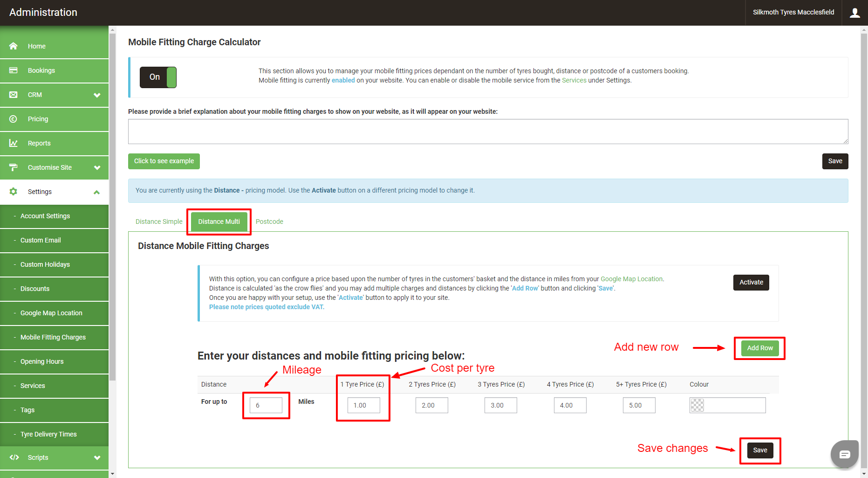The width and height of the screenshot is (868, 478).
Task: Open Account Settings submenu item
Action: coord(54,216)
